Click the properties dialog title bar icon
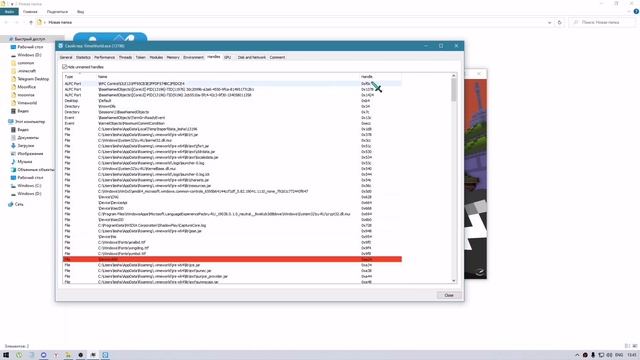The width and height of the screenshot is (640, 360). coord(60,46)
